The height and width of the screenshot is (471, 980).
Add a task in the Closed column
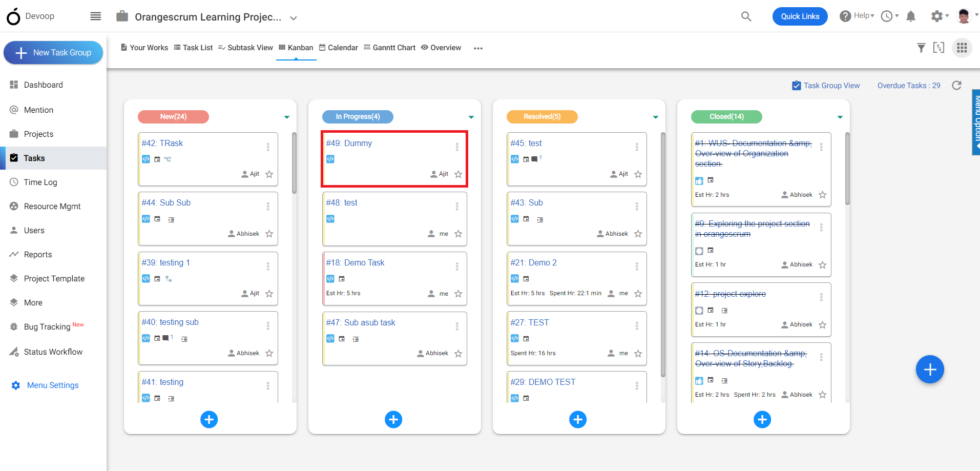coord(762,420)
